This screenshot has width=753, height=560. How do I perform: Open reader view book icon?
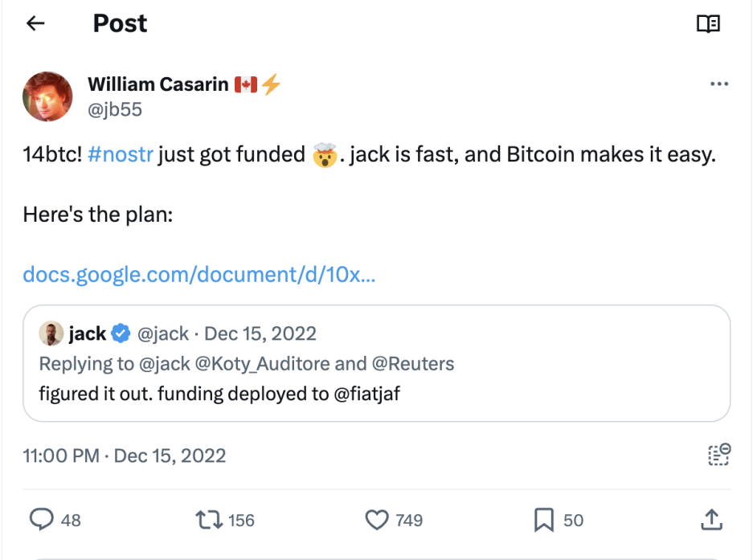point(708,23)
